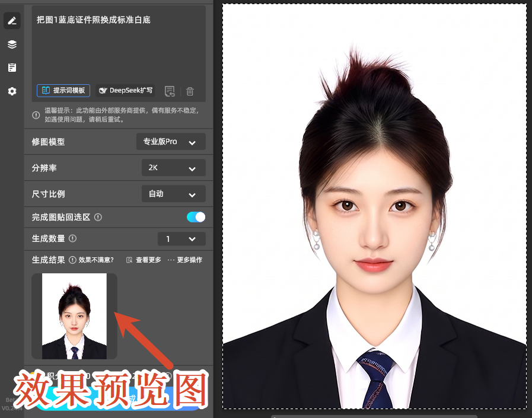532x418 pixels.
Task: Click the 提示词模板 button
Action: [63, 91]
